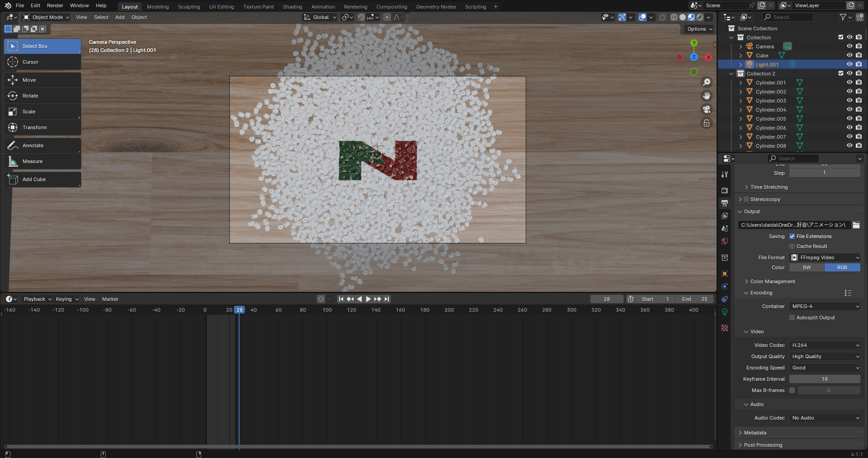Enable the Cache Result checkbox

click(x=792, y=246)
